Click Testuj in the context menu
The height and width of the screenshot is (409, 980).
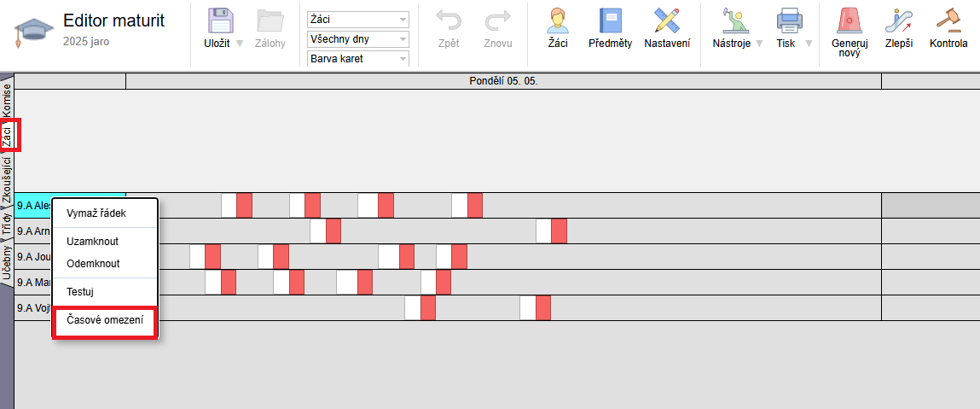point(80,292)
